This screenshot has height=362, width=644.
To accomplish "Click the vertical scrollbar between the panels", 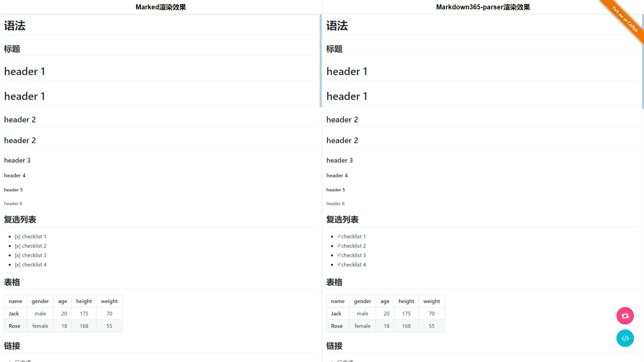I will [x=321, y=60].
